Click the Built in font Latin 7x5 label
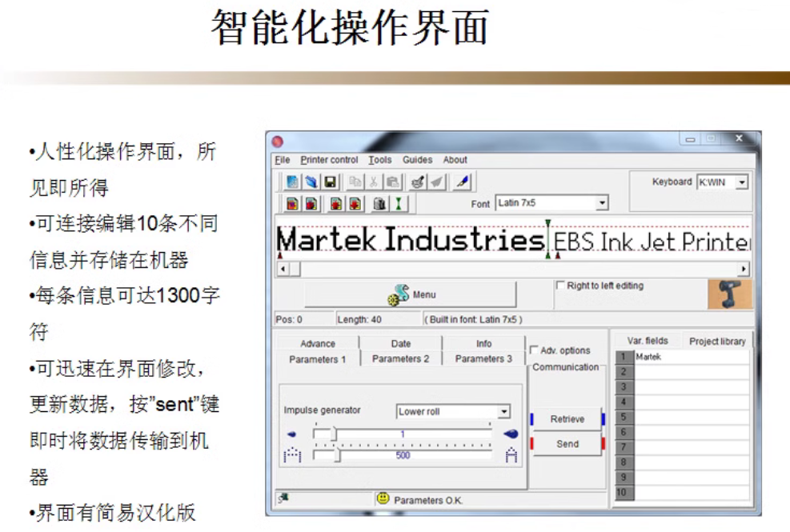 click(x=473, y=319)
